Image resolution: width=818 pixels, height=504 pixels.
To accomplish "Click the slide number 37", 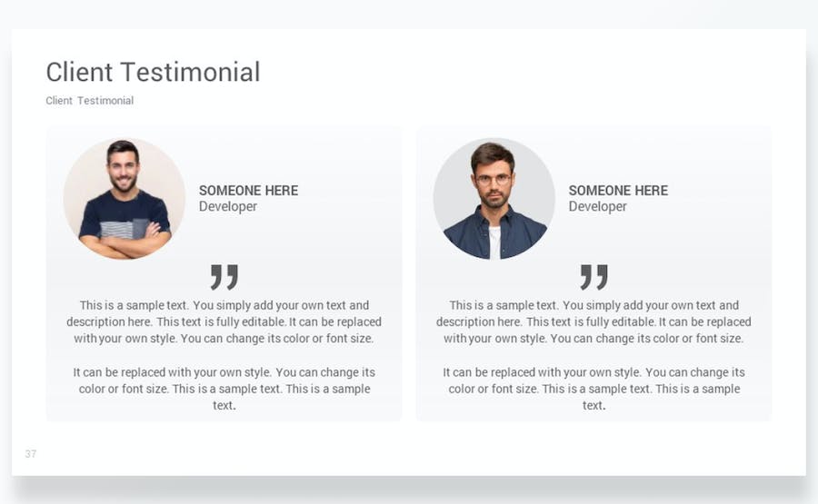I will click(31, 454).
